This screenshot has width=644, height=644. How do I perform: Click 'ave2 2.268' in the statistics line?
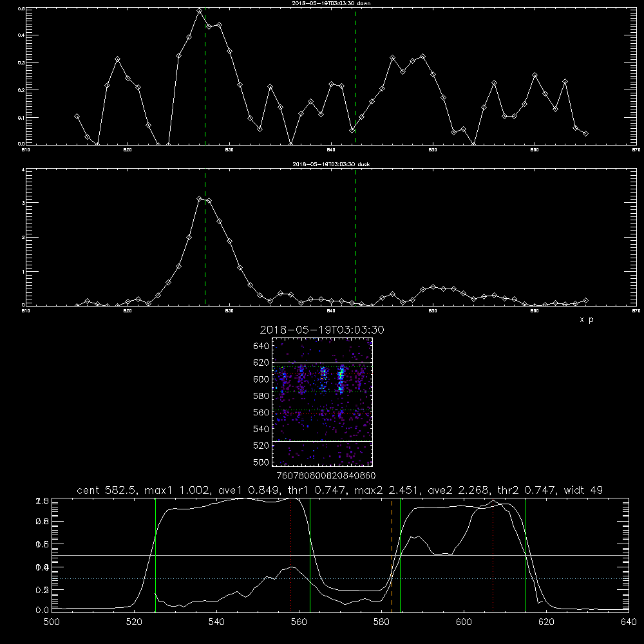point(457,490)
